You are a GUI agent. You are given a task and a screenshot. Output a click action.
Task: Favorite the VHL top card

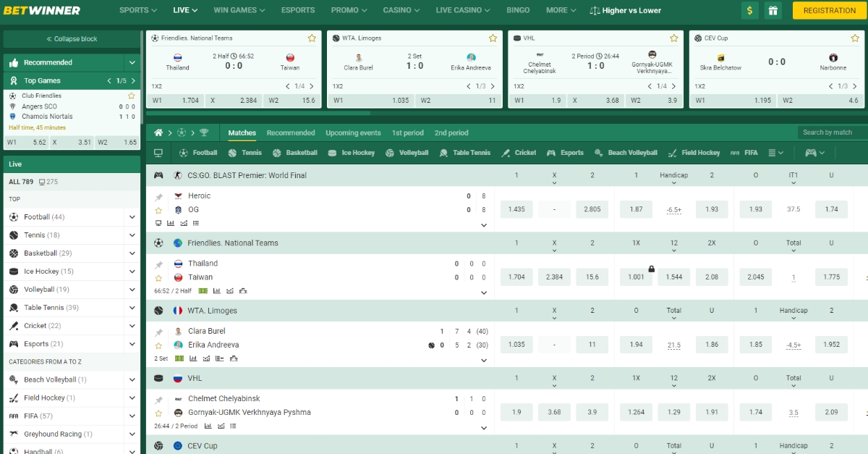click(673, 38)
